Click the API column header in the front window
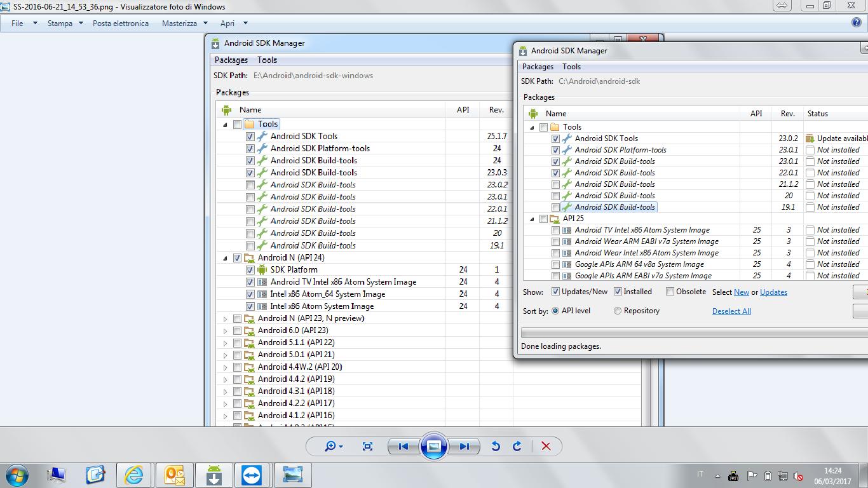Viewport: 868px width, 488px height. [x=756, y=114]
